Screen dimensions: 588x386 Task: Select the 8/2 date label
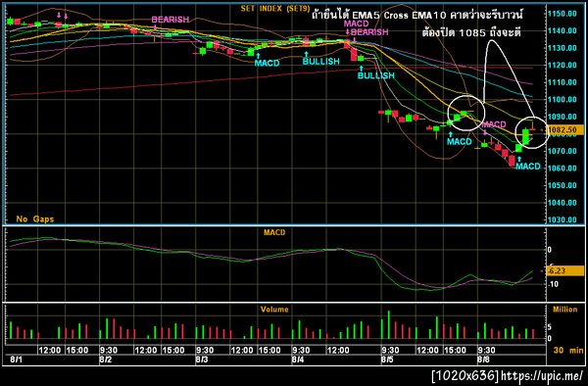point(106,361)
